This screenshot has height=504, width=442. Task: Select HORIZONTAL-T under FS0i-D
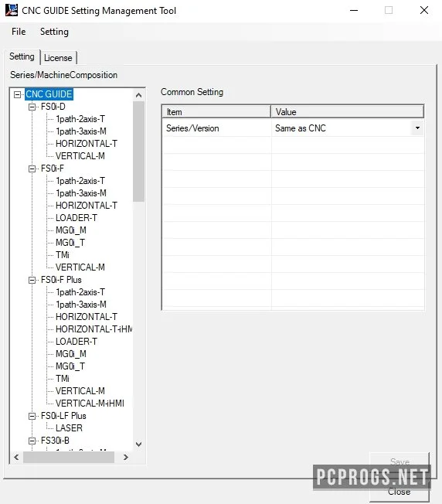[87, 144]
